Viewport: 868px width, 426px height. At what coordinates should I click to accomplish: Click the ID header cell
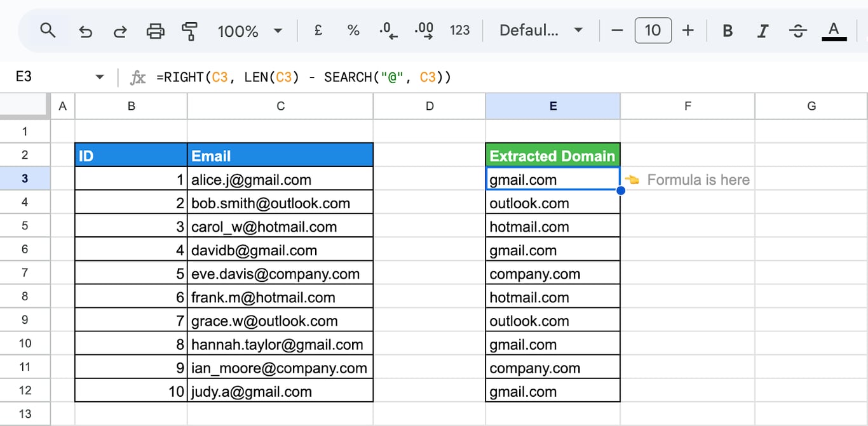coord(131,155)
